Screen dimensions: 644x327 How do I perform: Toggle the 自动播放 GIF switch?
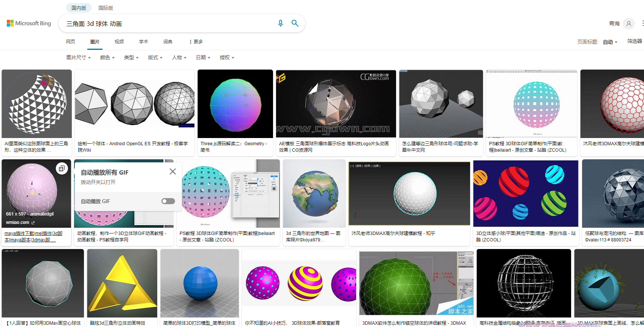coord(168,201)
